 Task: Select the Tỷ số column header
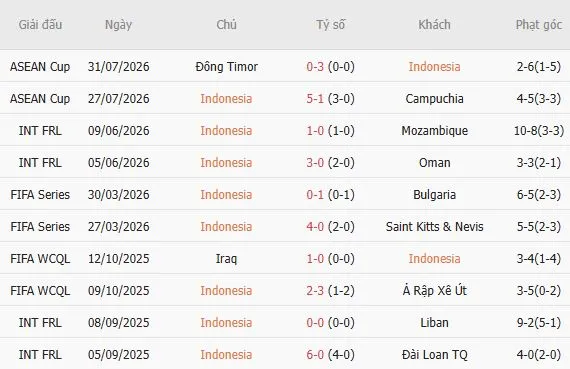(330, 25)
